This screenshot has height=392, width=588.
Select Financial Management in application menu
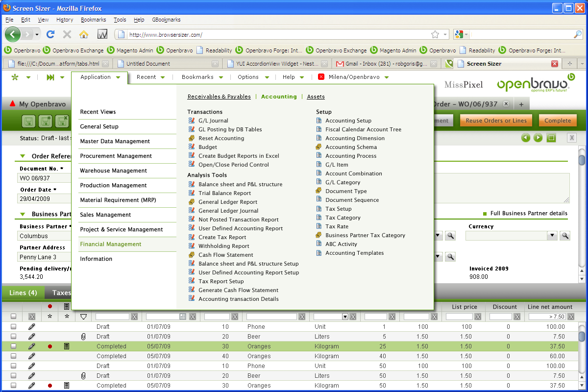[x=111, y=244]
